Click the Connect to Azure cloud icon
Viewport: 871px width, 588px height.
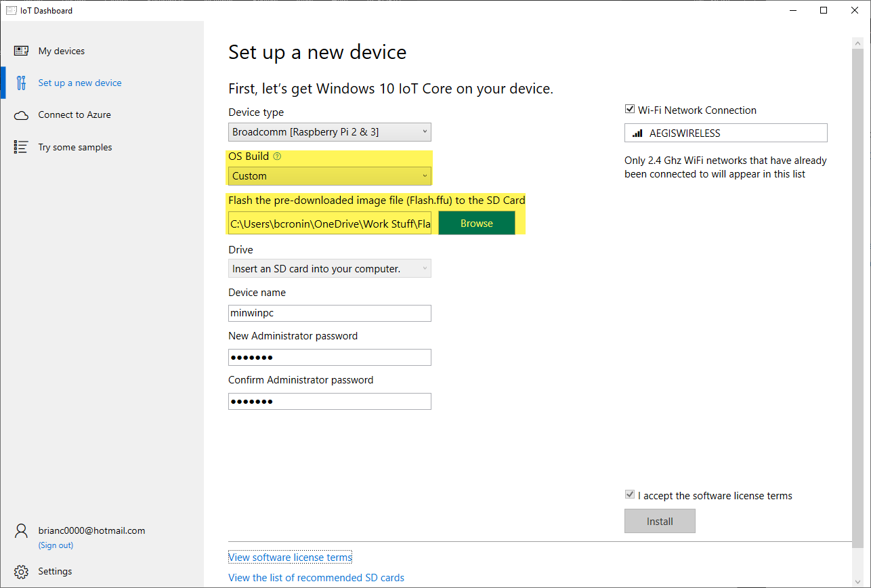(21, 114)
